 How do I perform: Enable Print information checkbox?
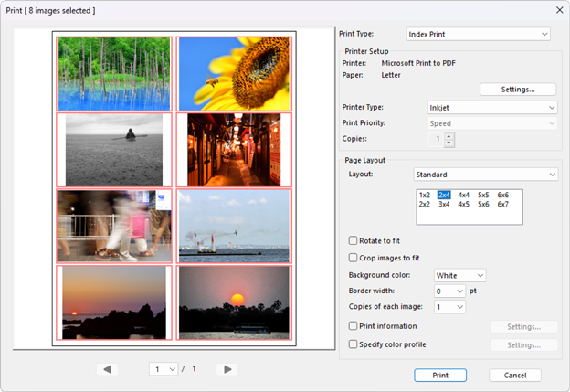[354, 326]
